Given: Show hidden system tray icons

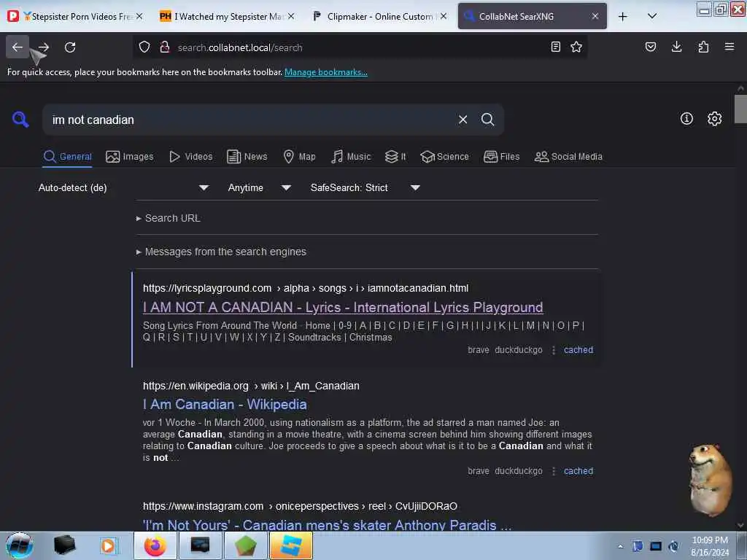Looking at the screenshot, I should tap(620, 546).
